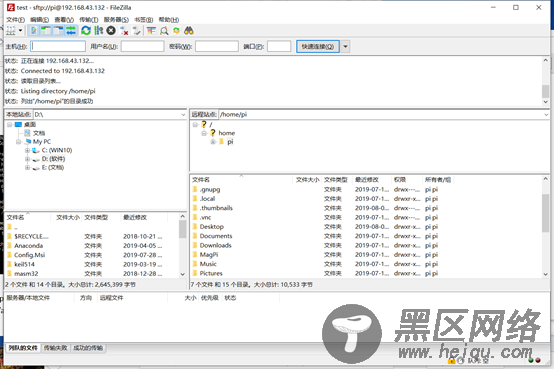Toggle directory comparison

tap(164, 31)
